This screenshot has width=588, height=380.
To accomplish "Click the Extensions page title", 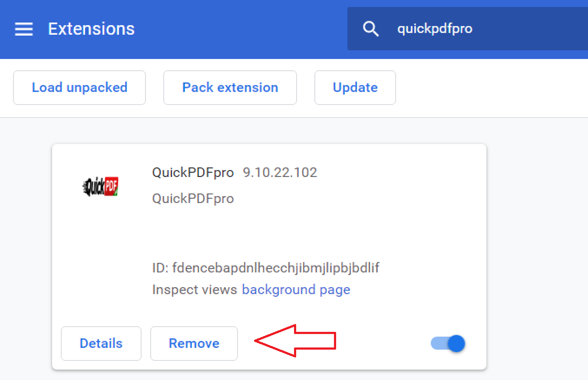I will (x=91, y=29).
